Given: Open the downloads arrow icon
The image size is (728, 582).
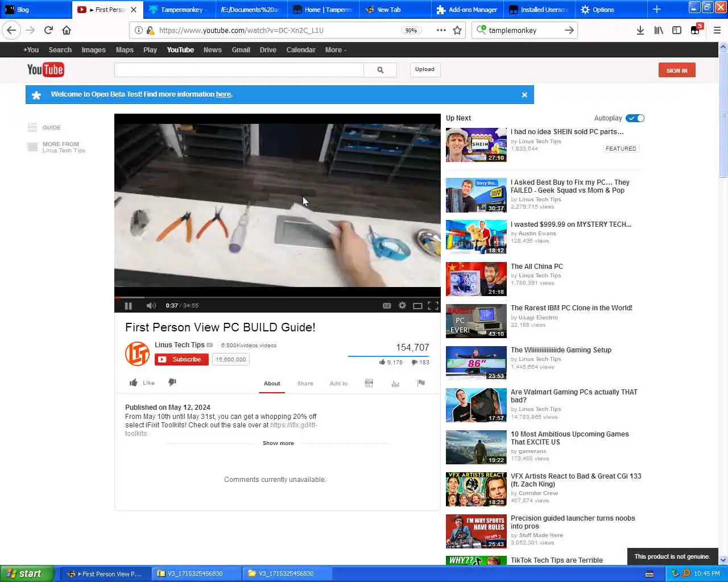Looking at the screenshot, I should [640, 30].
